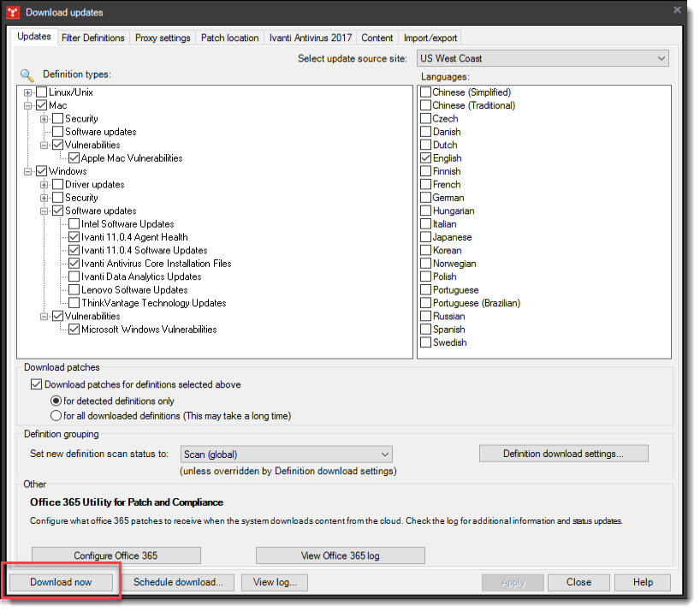Expand the Driver updates node
The image size is (700, 612).
point(44,184)
